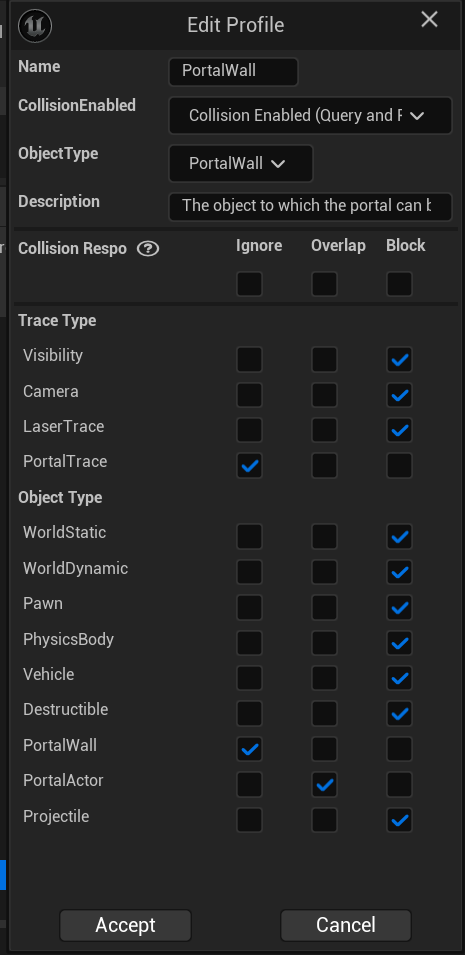Check the header Overlap all checkbox
Screen dimensions: 465x955
324,284
